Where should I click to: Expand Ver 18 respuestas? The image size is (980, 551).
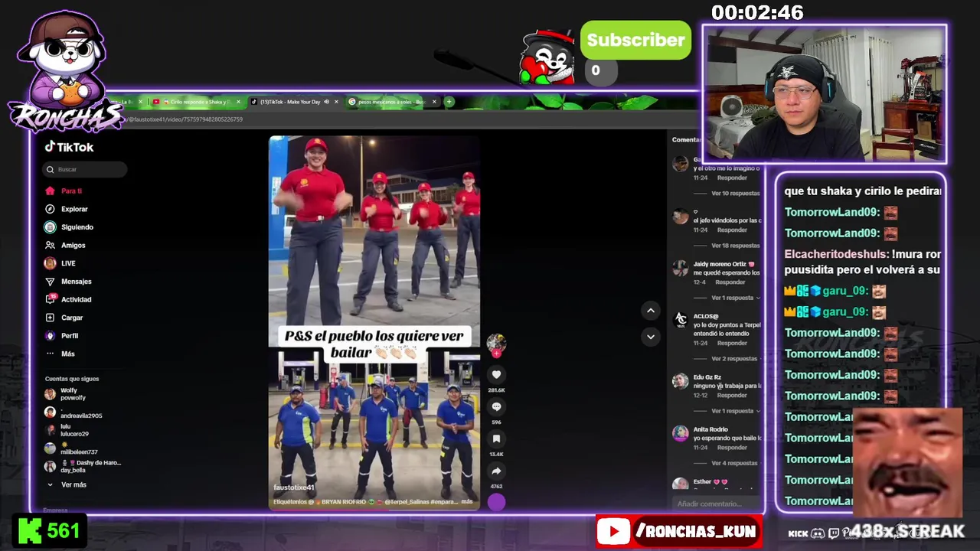(x=736, y=246)
